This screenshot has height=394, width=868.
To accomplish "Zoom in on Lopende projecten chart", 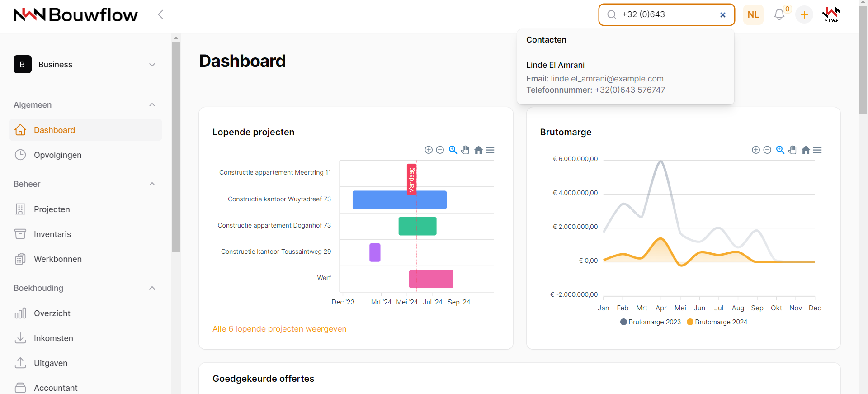I will tap(429, 150).
